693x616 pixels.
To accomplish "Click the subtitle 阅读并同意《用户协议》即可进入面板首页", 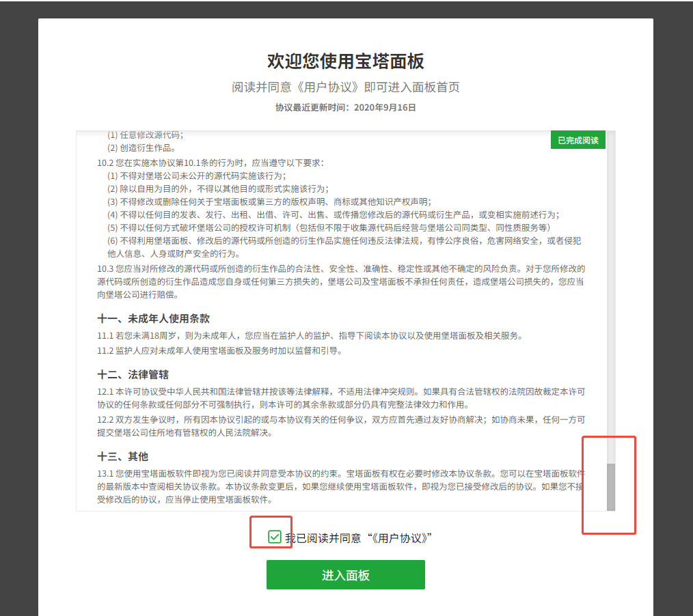I will click(346, 87).
